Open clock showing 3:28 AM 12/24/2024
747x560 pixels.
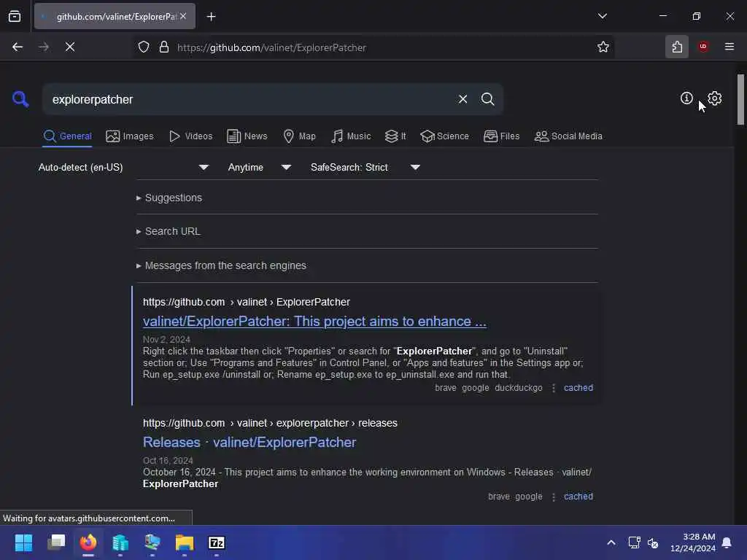693,542
